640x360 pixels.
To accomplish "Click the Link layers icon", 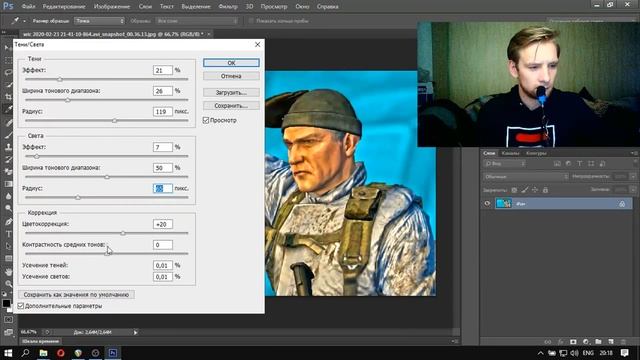I will point(548,342).
